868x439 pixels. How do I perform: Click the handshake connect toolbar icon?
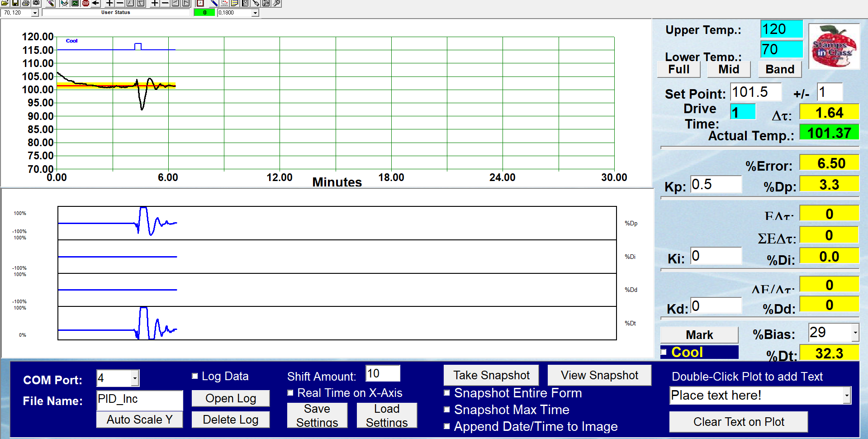click(65, 3)
